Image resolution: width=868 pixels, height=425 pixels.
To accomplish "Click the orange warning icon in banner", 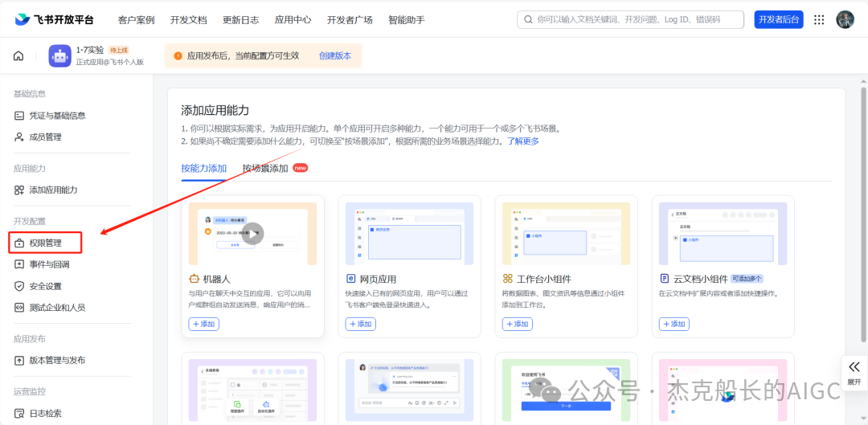I will pyautogui.click(x=178, y=56).
